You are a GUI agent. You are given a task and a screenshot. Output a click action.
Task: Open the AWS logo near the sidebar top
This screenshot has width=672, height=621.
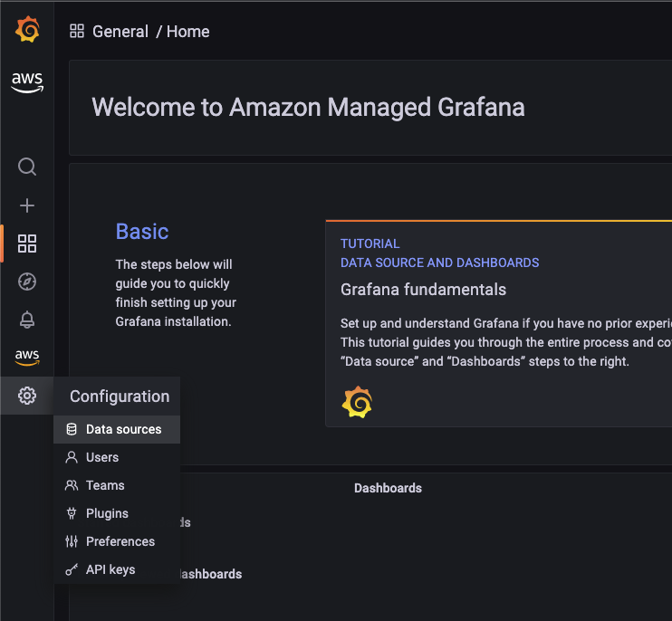[x=27, y=82]
